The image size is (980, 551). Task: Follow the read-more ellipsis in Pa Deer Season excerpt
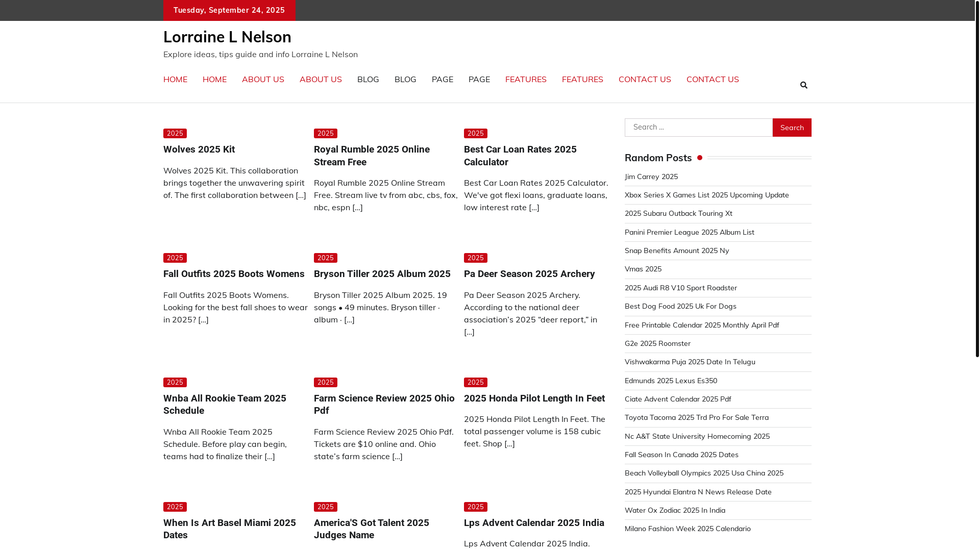point(469,332)
